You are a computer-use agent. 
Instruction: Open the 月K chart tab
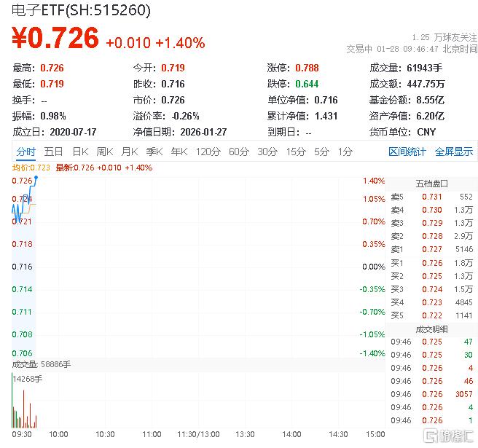(x=130, y=152)
